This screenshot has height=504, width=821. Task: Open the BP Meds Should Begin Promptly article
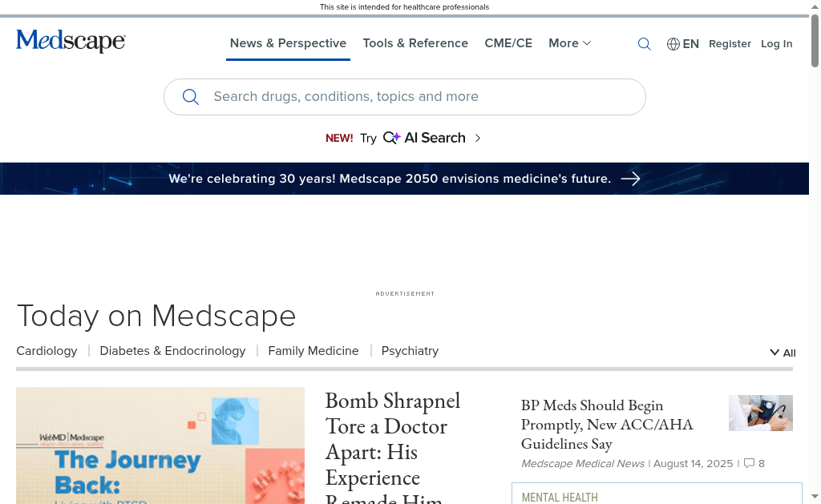(607, 425)
